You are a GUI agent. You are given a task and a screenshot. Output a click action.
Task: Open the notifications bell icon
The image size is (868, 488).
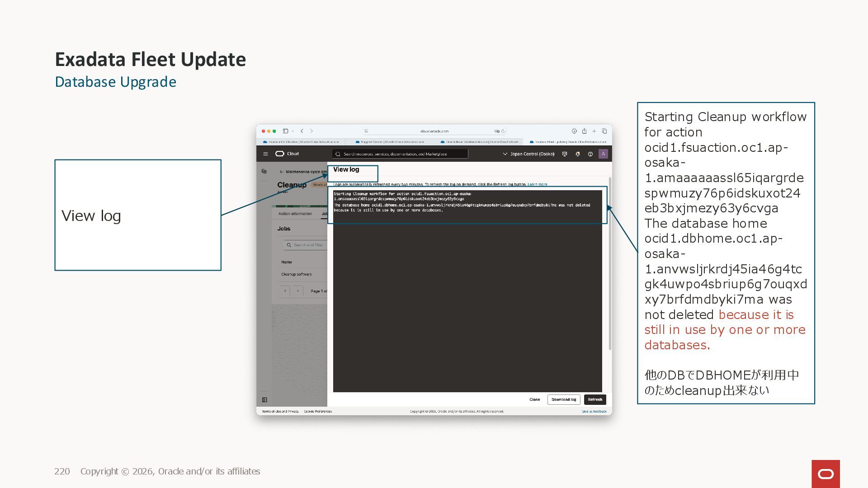(577, 154)
